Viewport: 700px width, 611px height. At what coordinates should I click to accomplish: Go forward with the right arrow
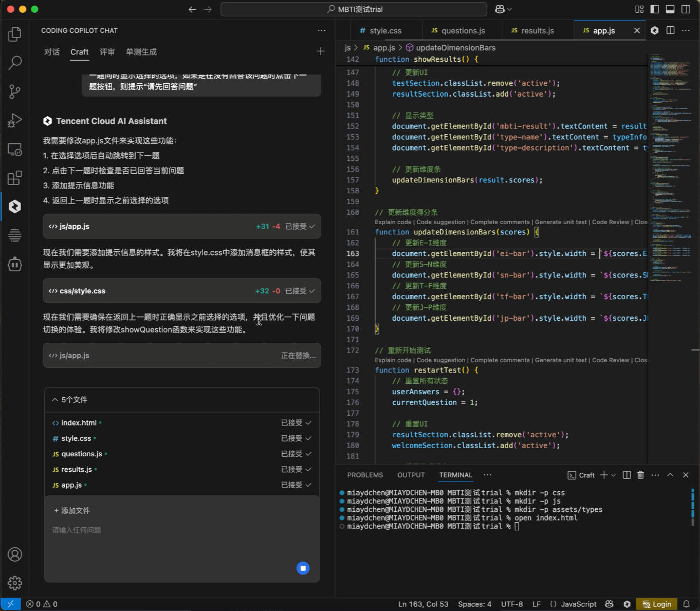[x=208, y=9]
